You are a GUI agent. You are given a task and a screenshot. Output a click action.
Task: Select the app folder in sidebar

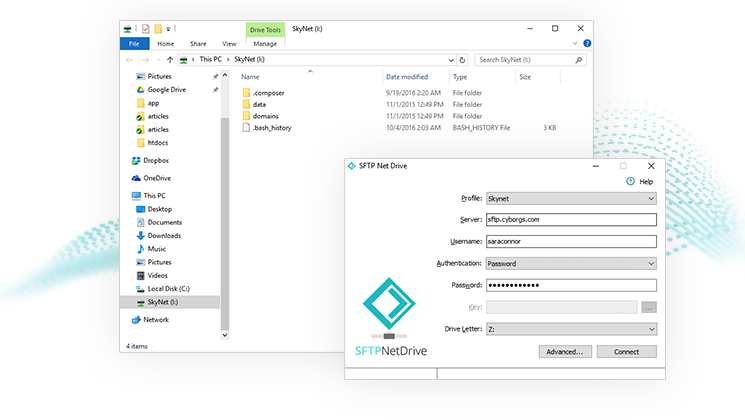(153, 103)
